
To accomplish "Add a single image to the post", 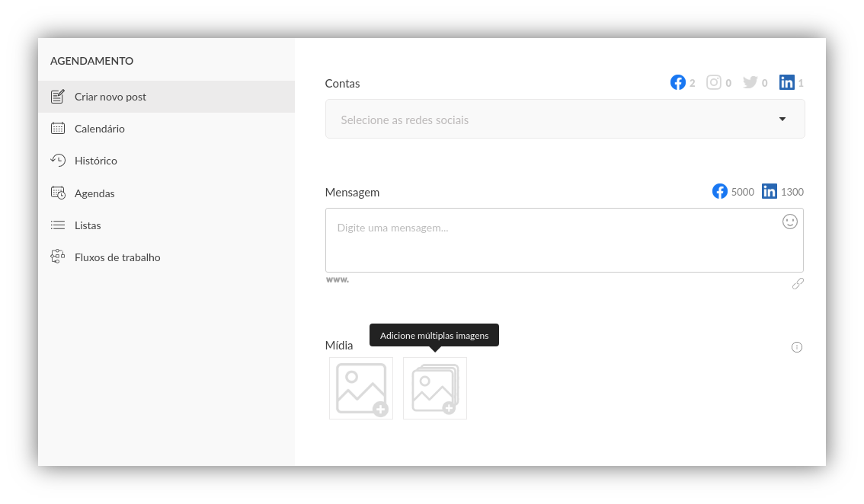I will point(361,388).
